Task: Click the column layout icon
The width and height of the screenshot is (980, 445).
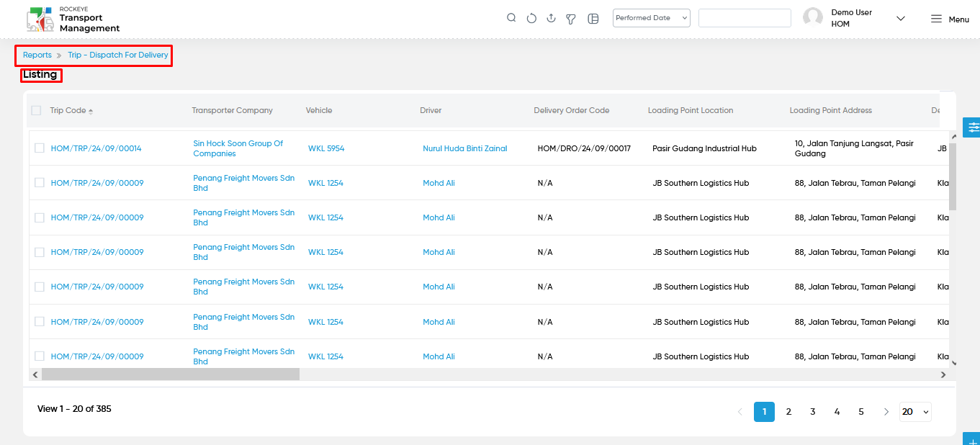Action: [593, 19]
